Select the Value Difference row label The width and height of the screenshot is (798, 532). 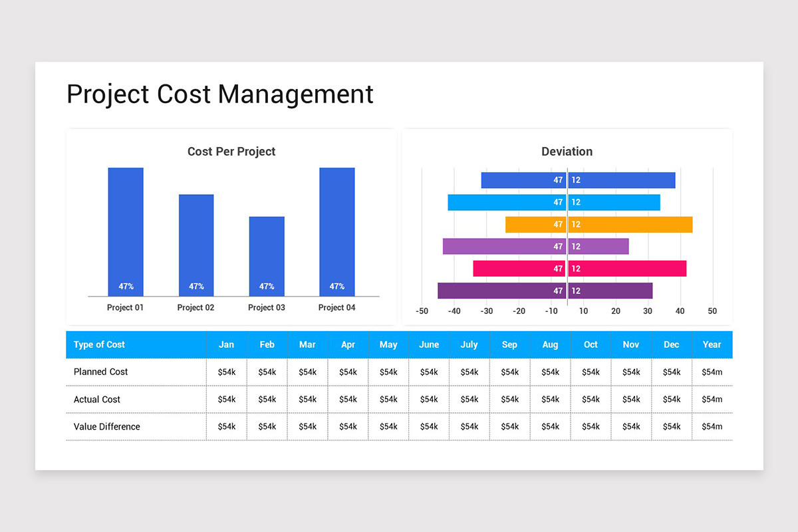pos(106,426)
